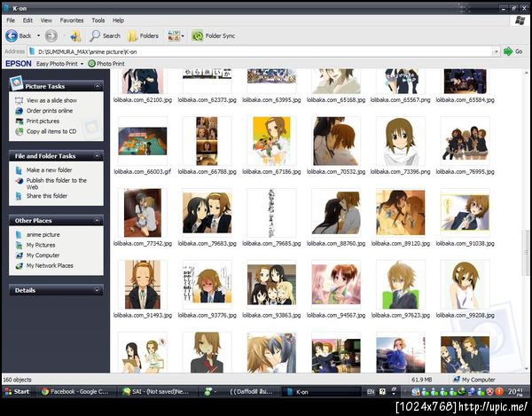Viewport: 532px width, 416px height.
Task: Collapse the Picture Tasks panel
Action: tap(98, 86)
